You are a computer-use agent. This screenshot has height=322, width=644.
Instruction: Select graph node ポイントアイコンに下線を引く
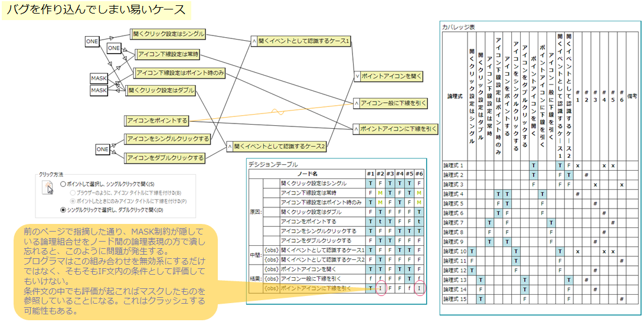(395, 129)
